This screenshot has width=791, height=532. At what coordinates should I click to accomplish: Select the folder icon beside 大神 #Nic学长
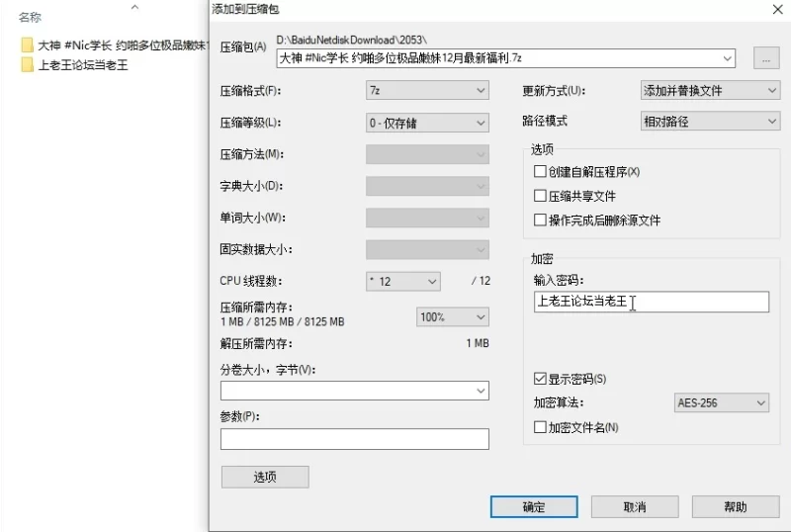pos(28,45)
